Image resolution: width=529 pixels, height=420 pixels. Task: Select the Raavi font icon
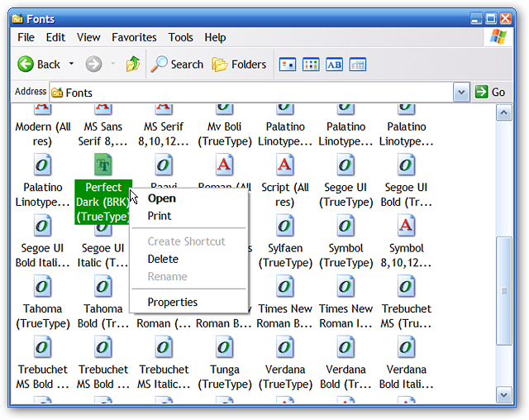(x=164, y=165)
